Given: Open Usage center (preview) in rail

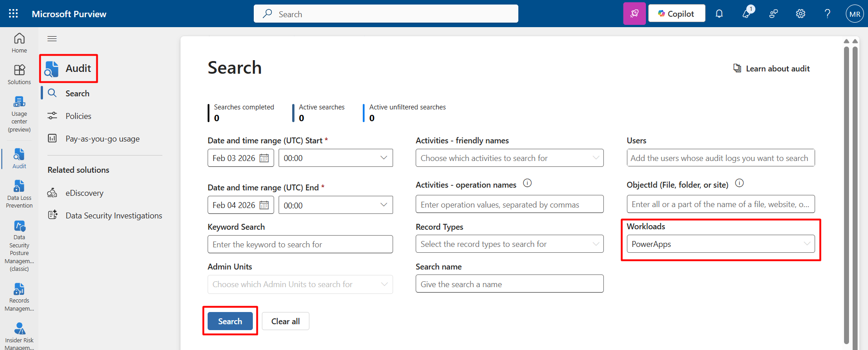Looking at the screenshot, I should coord(19,114).
